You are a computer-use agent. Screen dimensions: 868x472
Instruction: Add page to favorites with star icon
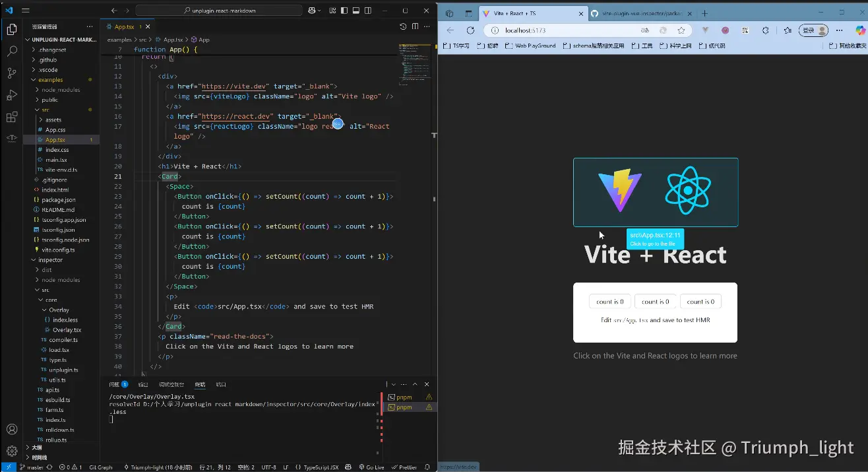681,30
